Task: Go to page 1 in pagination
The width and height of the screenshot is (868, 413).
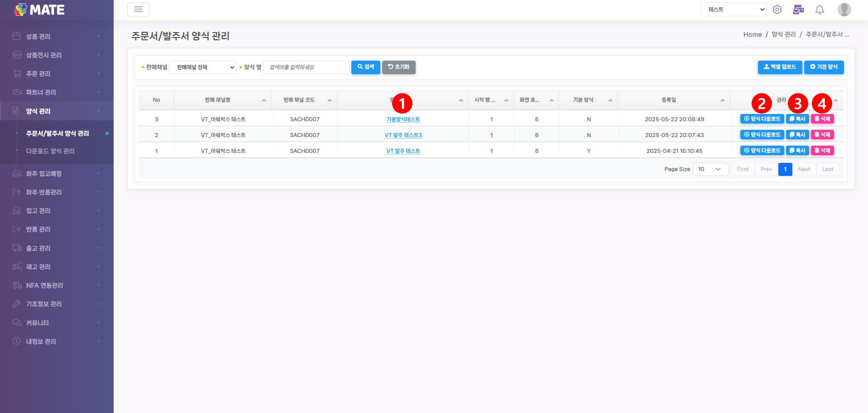Action: [785, 169]
